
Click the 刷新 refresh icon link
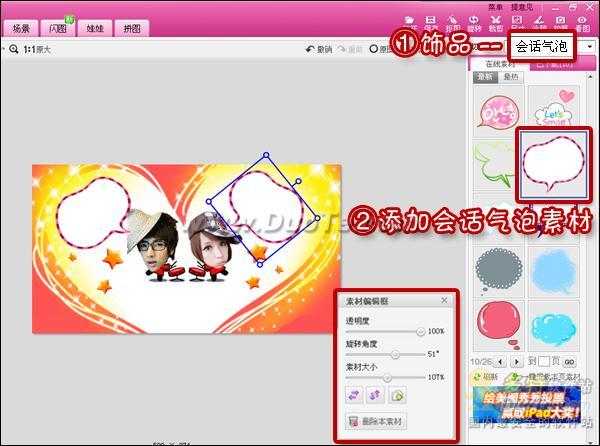tap(486, 377)
